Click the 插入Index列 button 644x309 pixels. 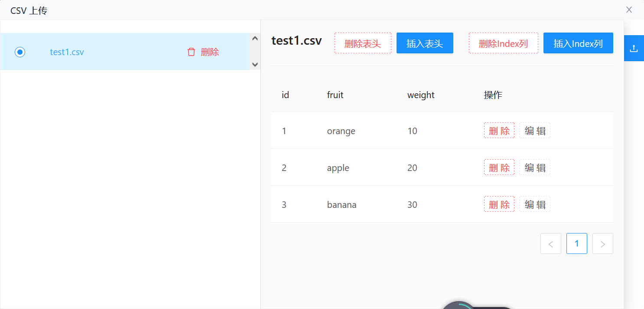tap(578, 43)
